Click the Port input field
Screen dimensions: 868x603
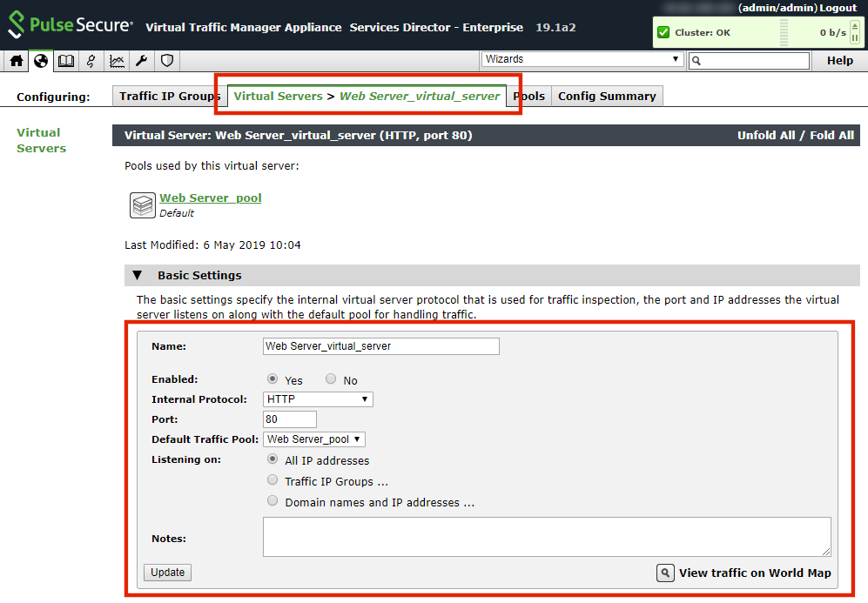tap(290, 419)
